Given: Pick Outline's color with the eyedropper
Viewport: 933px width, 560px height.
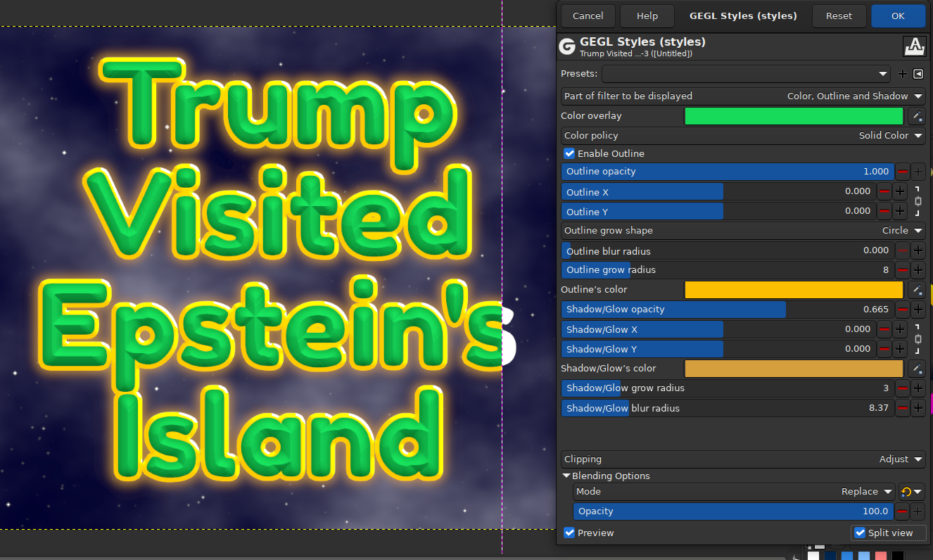Looking at the screenshot, I should (x=916, y=290).
